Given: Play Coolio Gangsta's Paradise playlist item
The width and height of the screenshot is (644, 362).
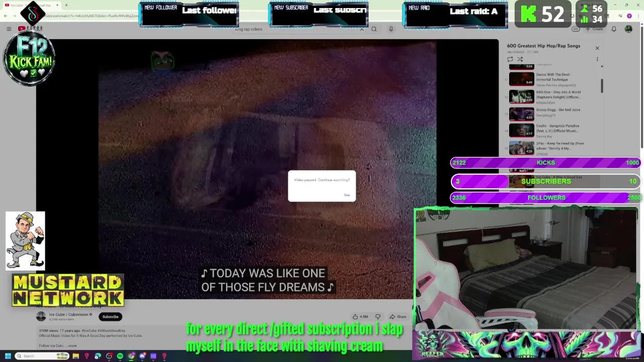Looking at the screenshot, I should click(x=552, y=131).
